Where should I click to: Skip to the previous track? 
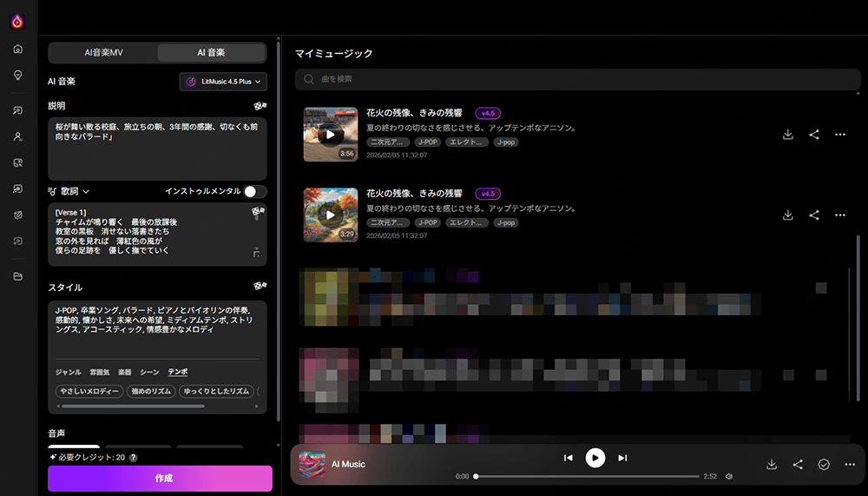tap(568, 458)
